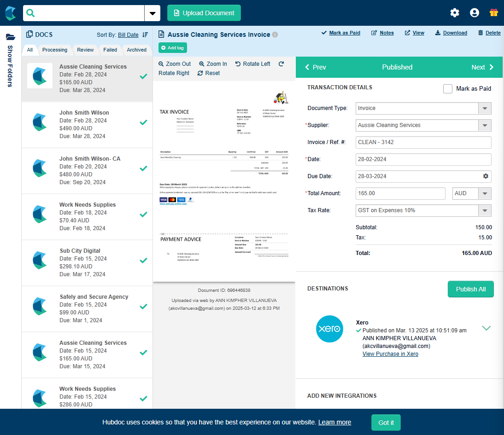The image size is (504, 435).
Task: Click the document icon beside invoice title
Action: pyautogui.click(x=161, y=35)
